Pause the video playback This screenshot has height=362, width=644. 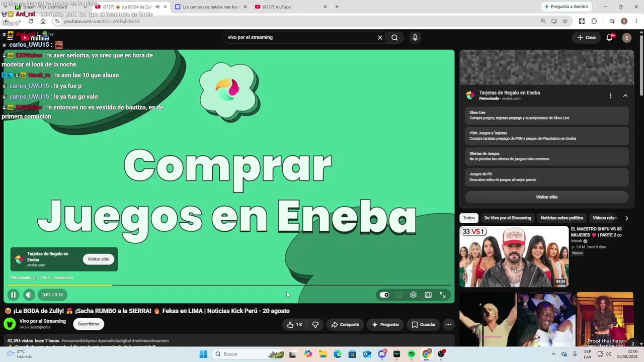point(13,295)
